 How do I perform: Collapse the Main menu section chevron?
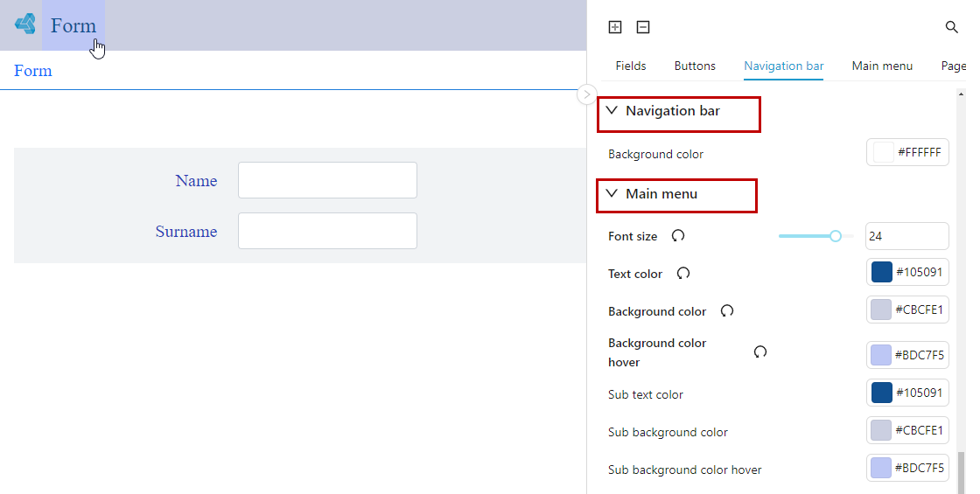[x=612, y=193]
